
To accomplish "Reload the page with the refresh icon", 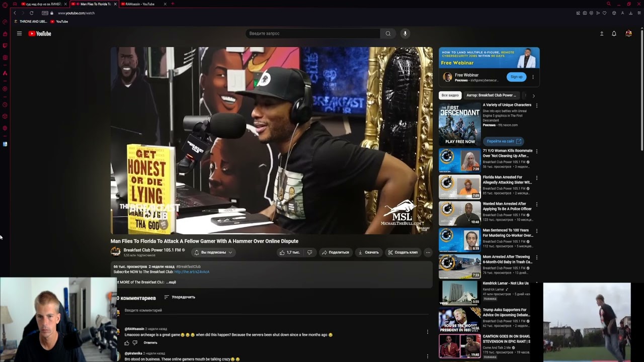I will tap(31, 13).
